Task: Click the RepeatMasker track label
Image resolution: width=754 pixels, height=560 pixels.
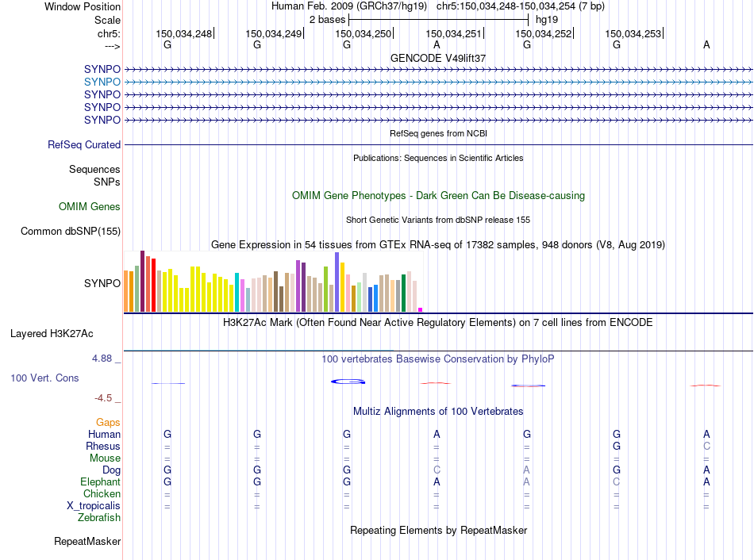Action: click(87, 541)
